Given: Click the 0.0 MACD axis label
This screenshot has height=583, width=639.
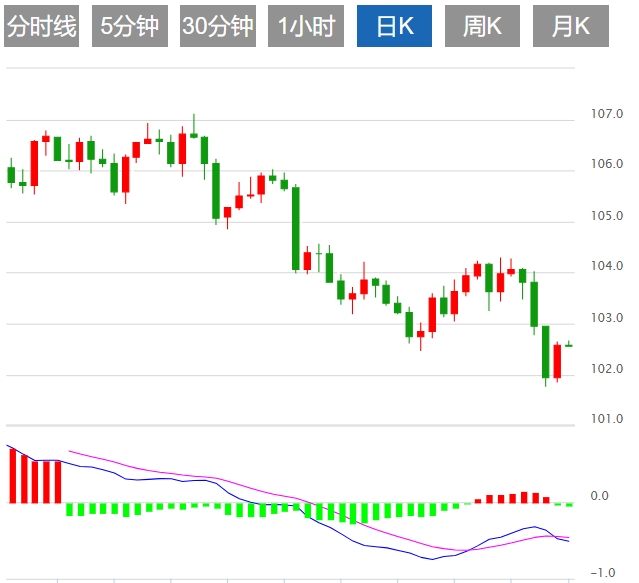Looking at the screenshot, I should 600,496.
